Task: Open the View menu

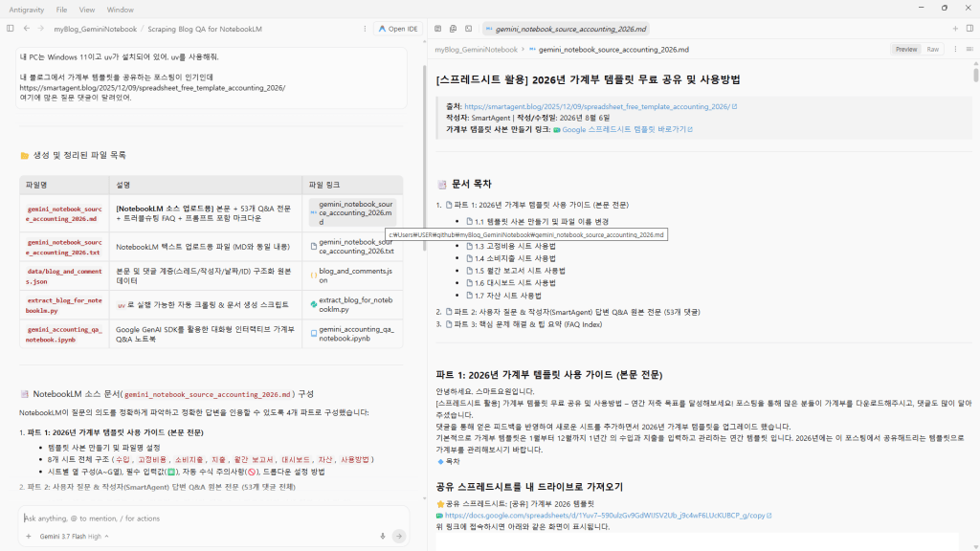Action: coord(87,10)
